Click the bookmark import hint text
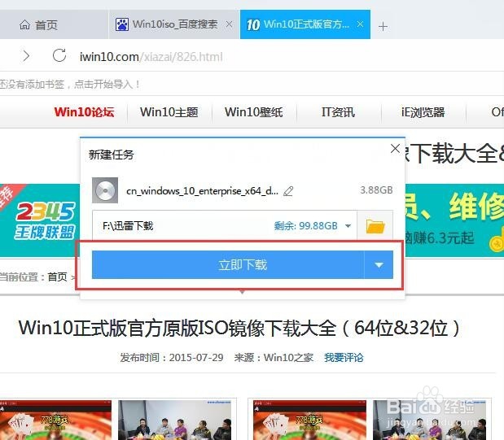 (x=70, y=84)
